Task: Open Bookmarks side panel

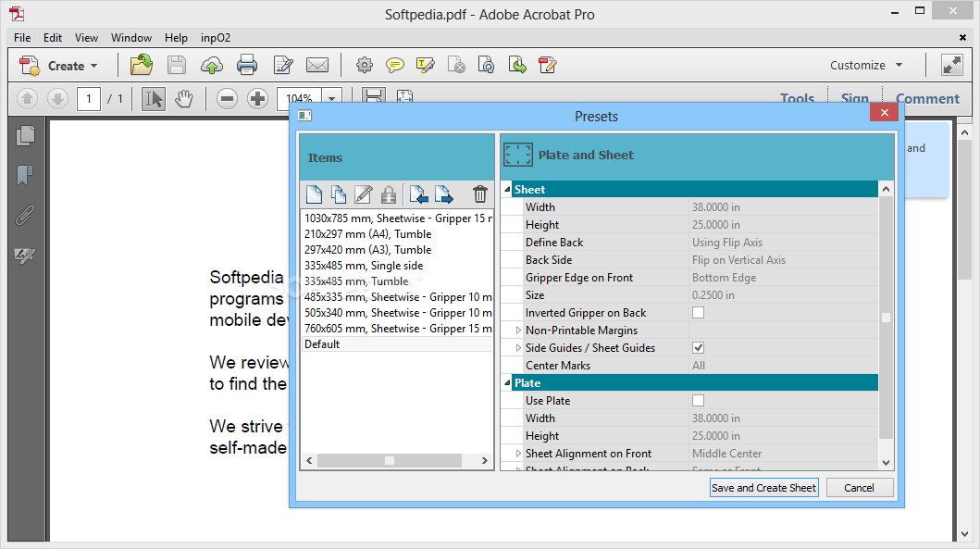Action: tap(25, 176)
